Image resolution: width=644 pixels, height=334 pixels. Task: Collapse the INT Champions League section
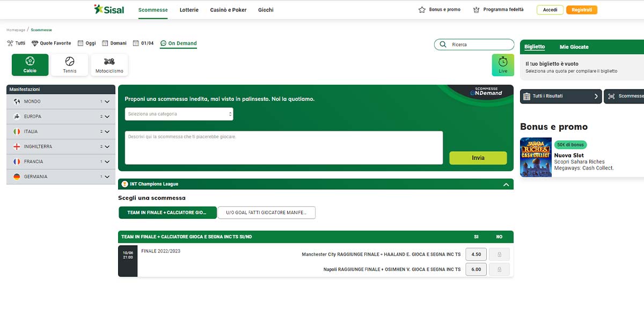(x=506, y=184)
